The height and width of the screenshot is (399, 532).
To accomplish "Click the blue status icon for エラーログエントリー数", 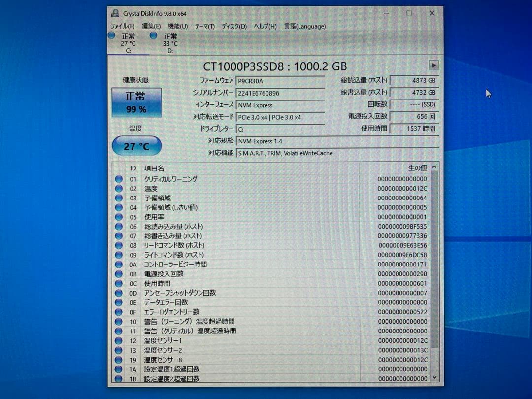I will [119, 312].
